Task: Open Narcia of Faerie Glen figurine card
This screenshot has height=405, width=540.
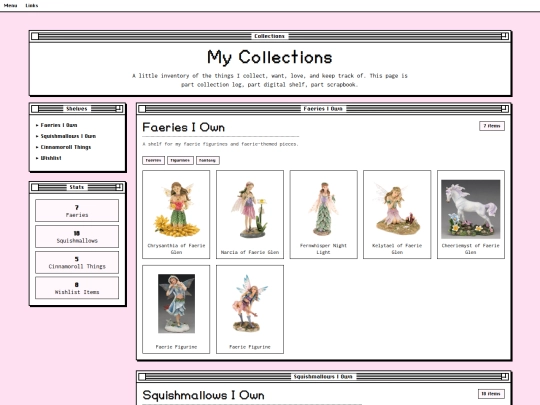Action: click(x=250, y=214)
